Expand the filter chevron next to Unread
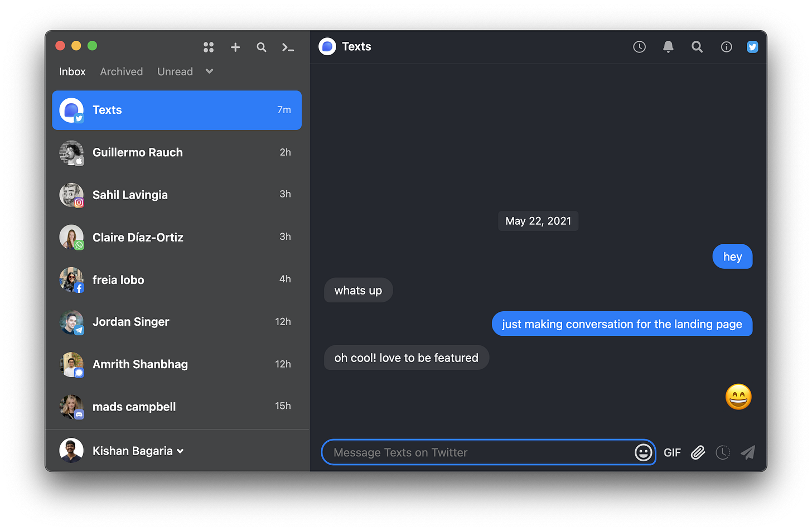 [209, 71]
